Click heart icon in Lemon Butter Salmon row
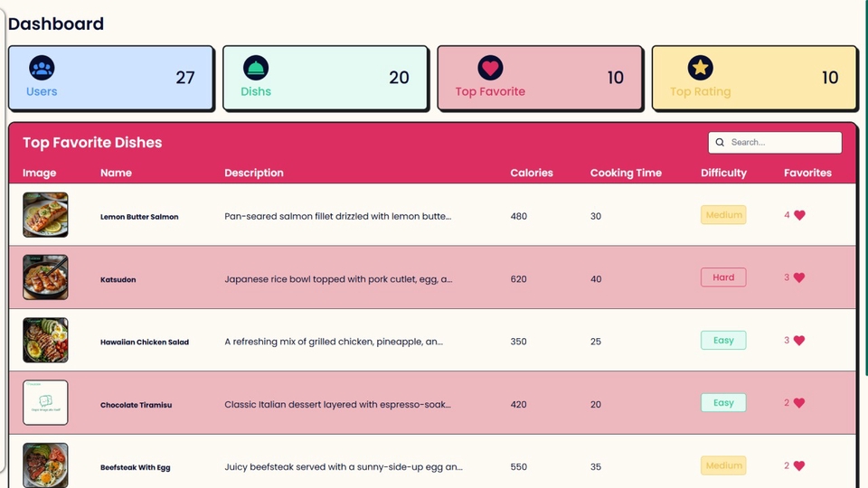 tap(799, 215)
